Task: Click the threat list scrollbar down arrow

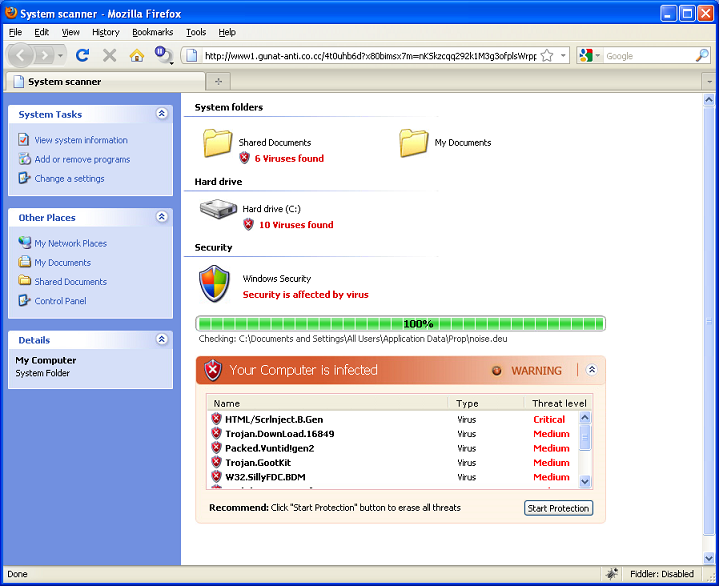Action: [x=585, y=482]
